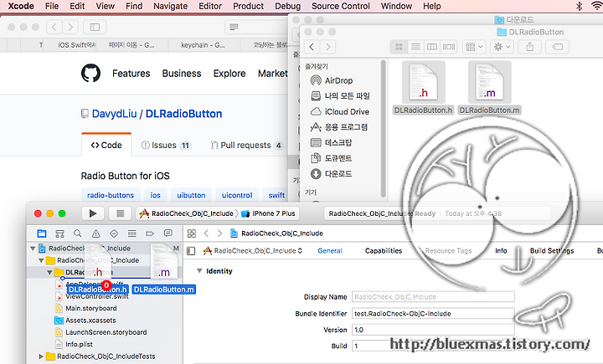Viewport: 603px width, 364px height.
Task: Go forward in Xcode editor history
Action: click(219, 233)
